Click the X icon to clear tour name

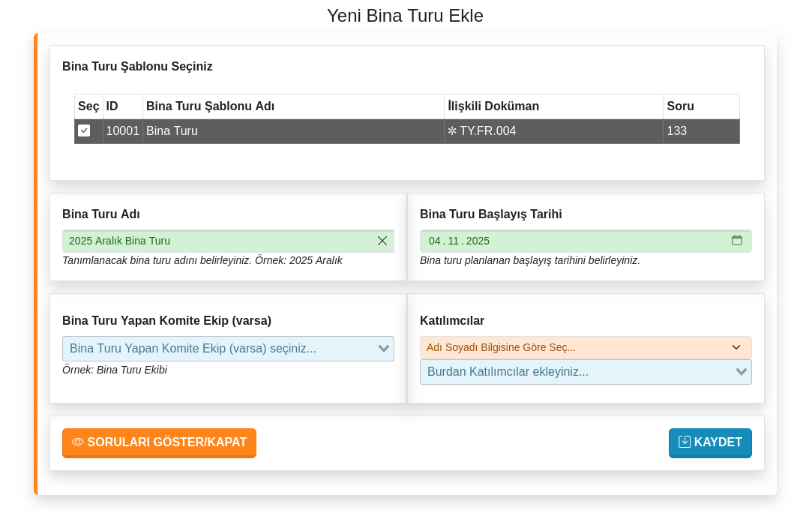pos(382,241)
